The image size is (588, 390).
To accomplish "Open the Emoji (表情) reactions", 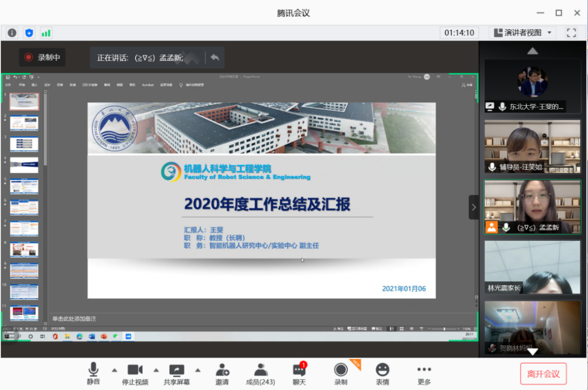I will pos(383,374).
